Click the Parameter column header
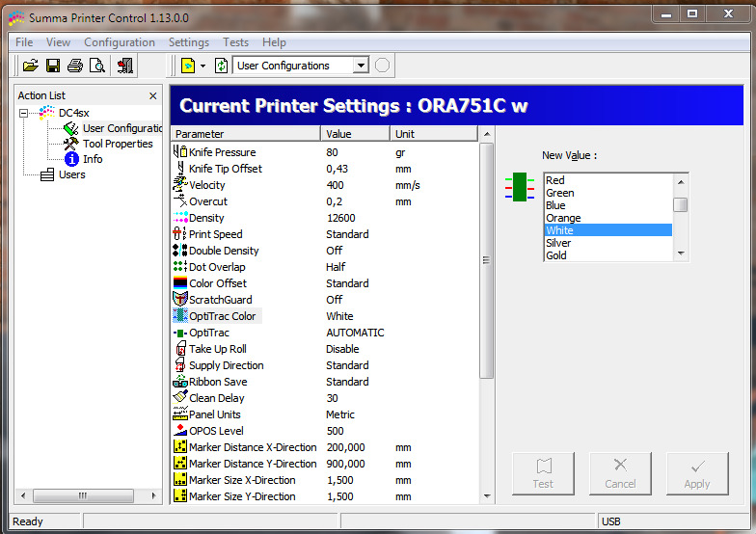756x534 pixels. [x=246, y=133]
